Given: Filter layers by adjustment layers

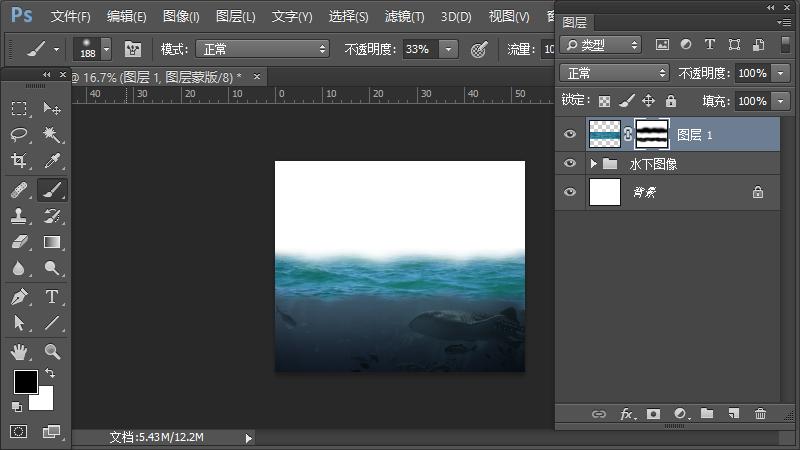Looking at the screenshot, I should click(686, 45).
